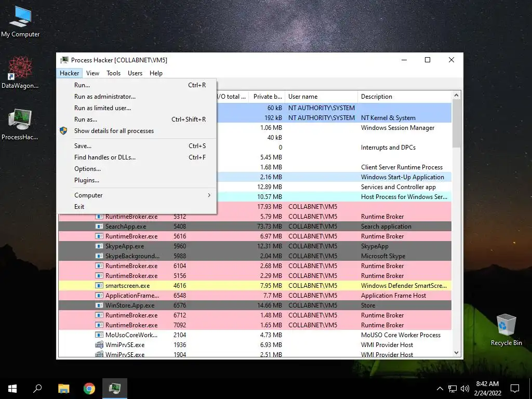This screenshot has height=399, width=532.
Task: Click the ApplicationFrame process icon
Action: click(x=99, y=296)
